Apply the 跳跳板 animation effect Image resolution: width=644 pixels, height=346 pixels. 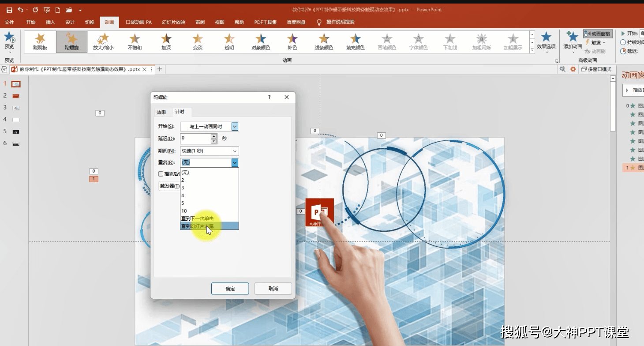point(40,42)
